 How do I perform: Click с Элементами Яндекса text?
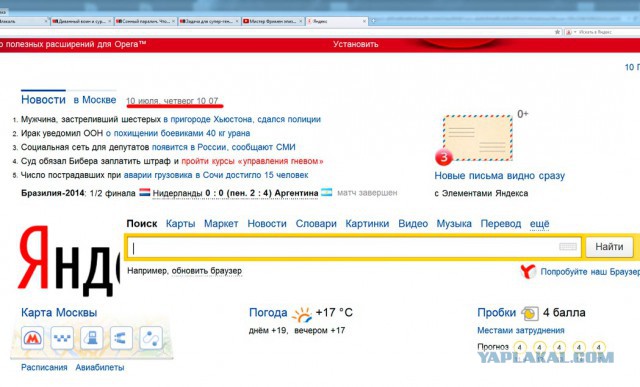coord(481,193)
